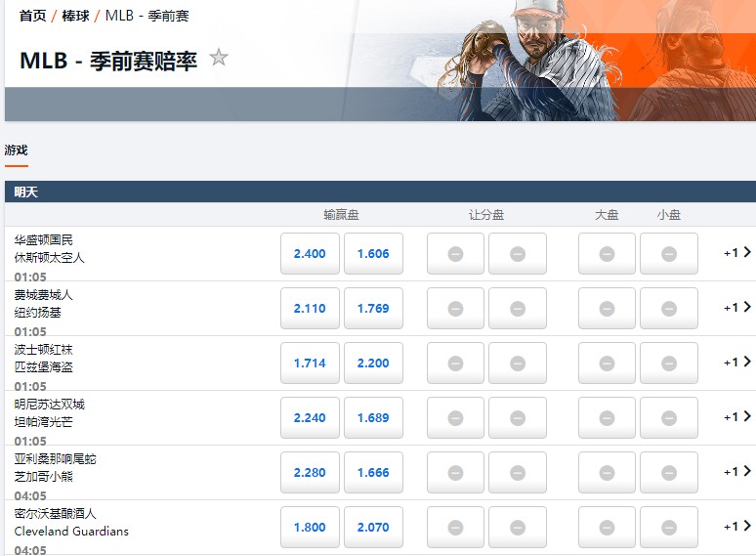Go to 首页 breadcrumb link

click(32, 16)
